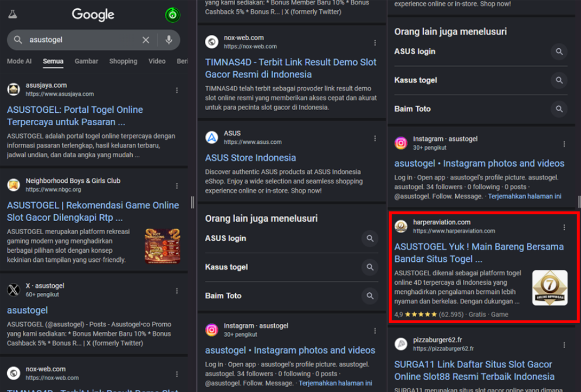Open three-dot menu for ASUS Store result
Screen dimensions: 581x392
pyautogui.click(x=375, y=138)
